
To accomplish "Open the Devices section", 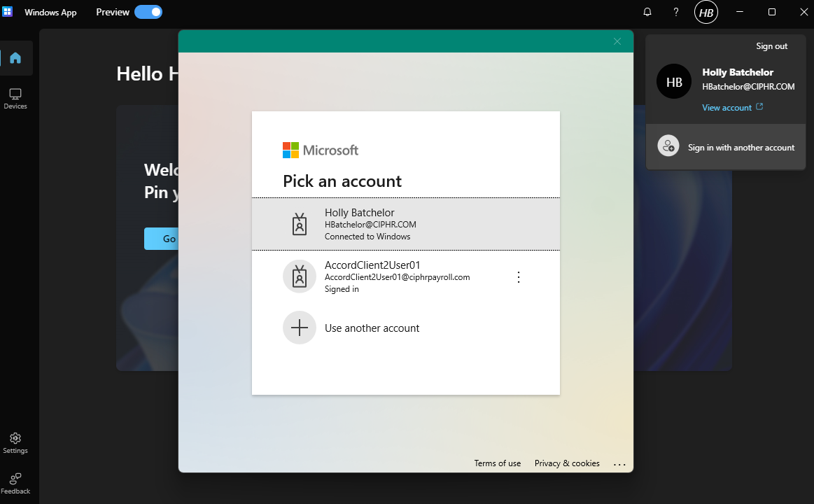I will [x=15, y=99].
